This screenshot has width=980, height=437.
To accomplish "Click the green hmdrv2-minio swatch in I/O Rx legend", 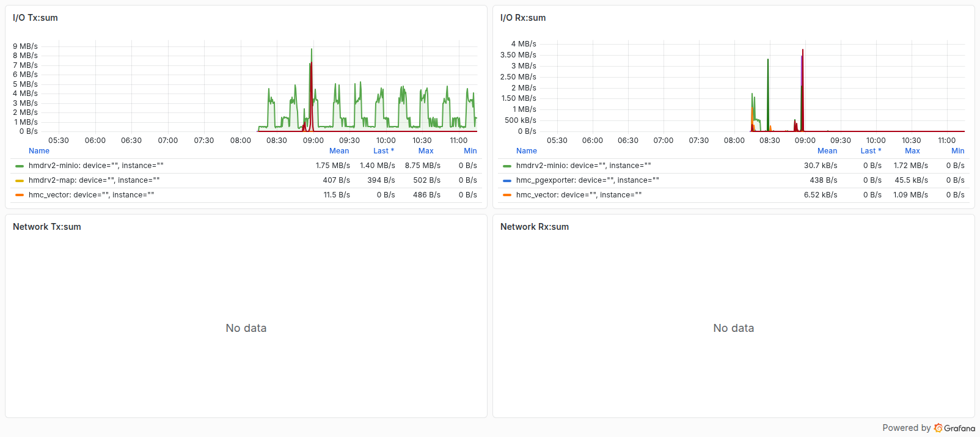I will 507,166.
